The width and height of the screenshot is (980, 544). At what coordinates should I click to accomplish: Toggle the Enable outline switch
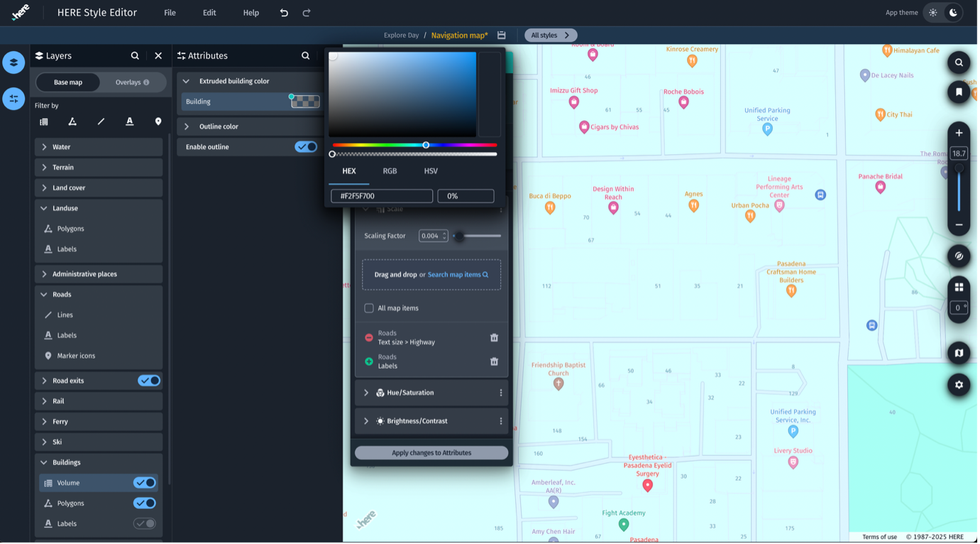coord(306,146)
